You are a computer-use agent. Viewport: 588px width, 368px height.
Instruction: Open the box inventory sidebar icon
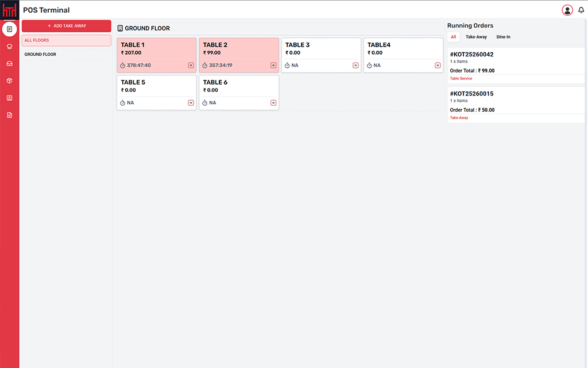[9, 80]
